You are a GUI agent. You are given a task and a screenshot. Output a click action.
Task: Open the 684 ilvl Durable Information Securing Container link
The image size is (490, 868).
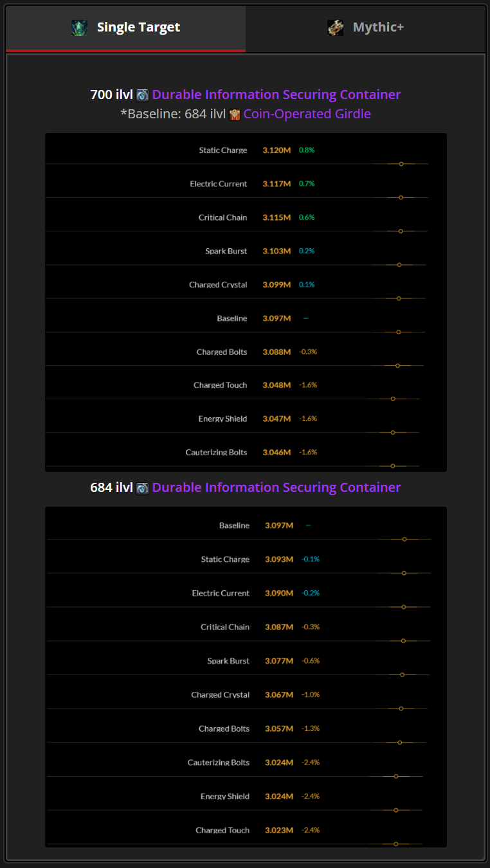click(x=277, y=487)
